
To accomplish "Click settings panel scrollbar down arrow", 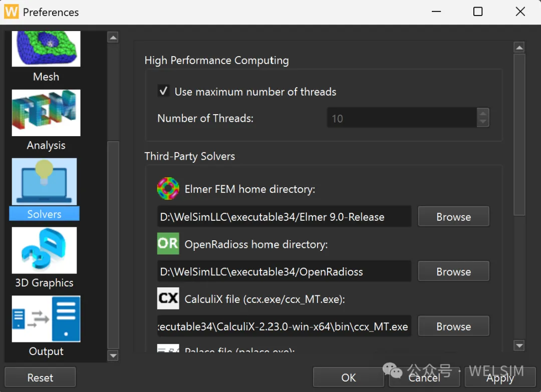I will pos(519,345).
